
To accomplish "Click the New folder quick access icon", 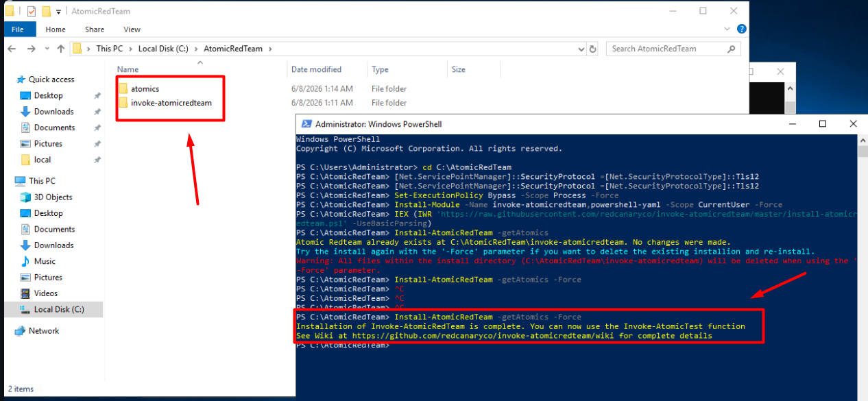I will point(46,11).
